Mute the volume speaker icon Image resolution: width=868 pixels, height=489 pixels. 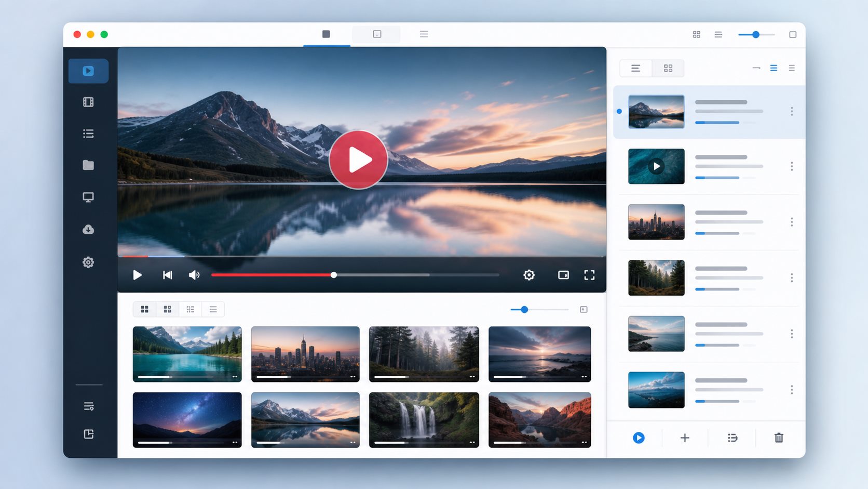point(194,275)
